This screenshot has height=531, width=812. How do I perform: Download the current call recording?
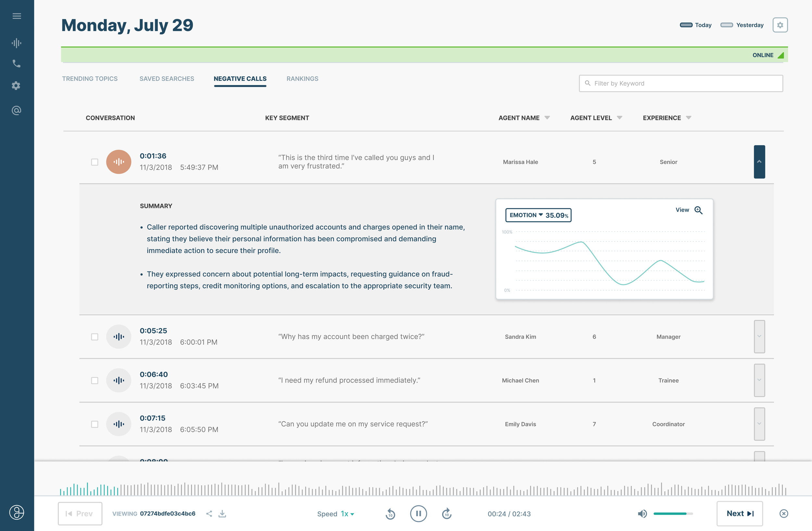click(x=222, y=513)
